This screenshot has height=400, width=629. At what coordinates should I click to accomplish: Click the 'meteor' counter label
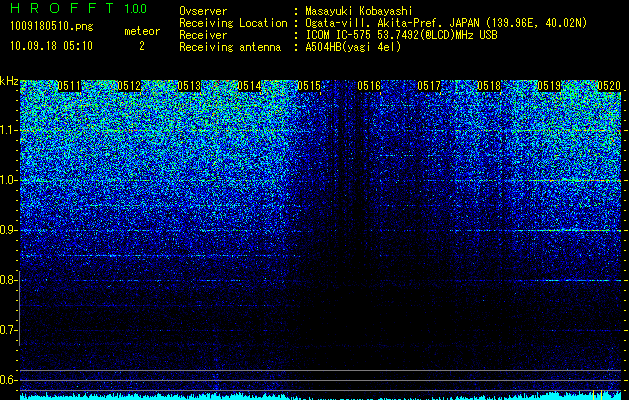(x=142, y=31)
